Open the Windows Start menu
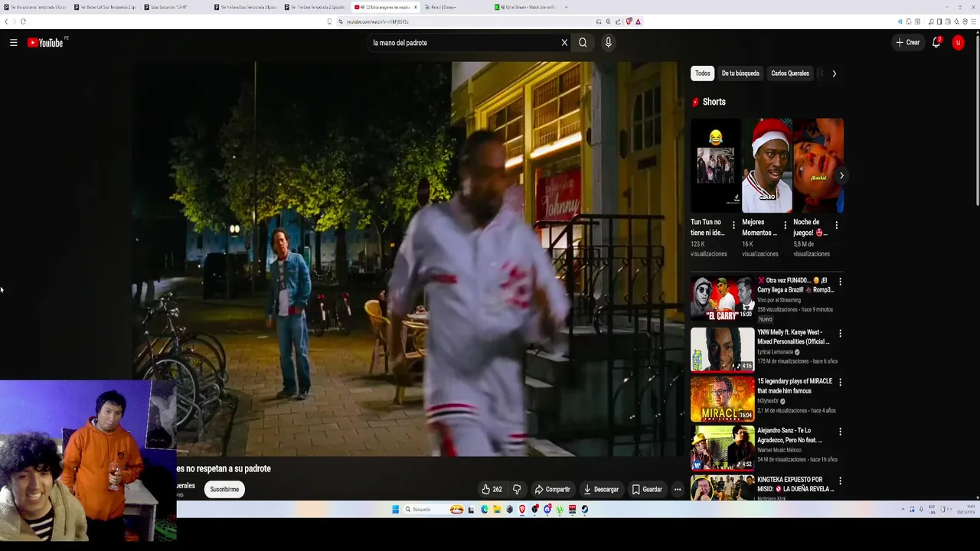The height and width of the screenshot is (551, 980). (396, 509)
